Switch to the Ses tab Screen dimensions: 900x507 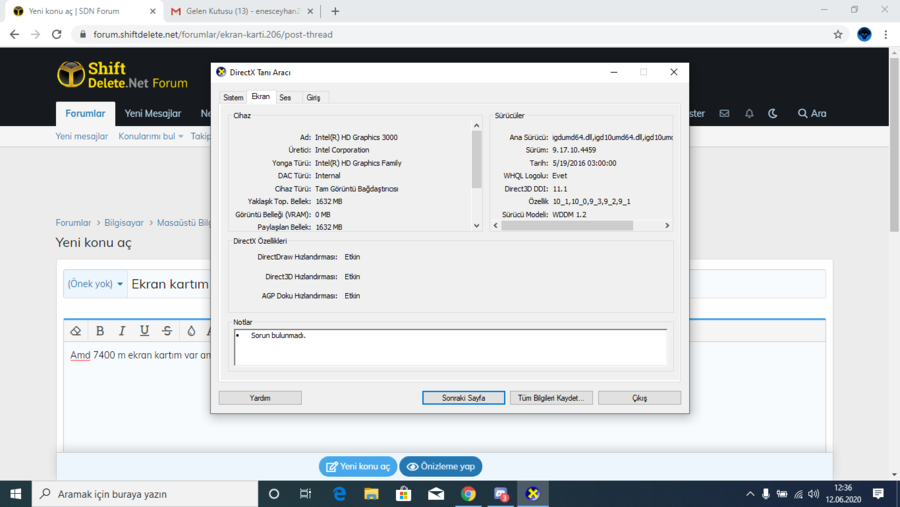point(285,98)
